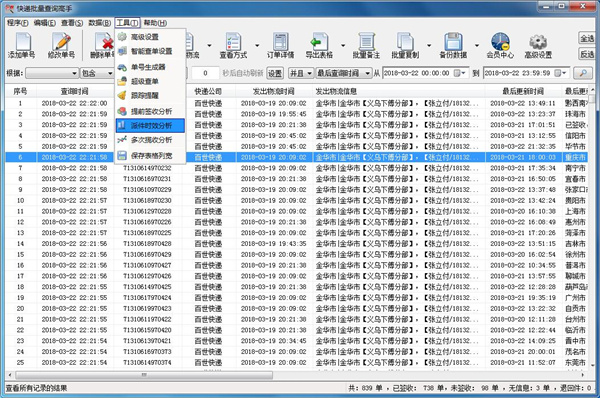The height and width of the screenshot is (398, 600).
Task: Sort by the 发出物流时间 column header
Action: point(273,91)
